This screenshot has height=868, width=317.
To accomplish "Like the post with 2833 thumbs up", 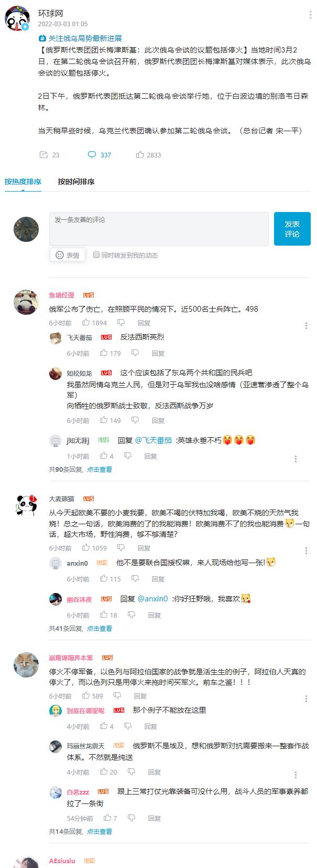I will tap(140, 155).
